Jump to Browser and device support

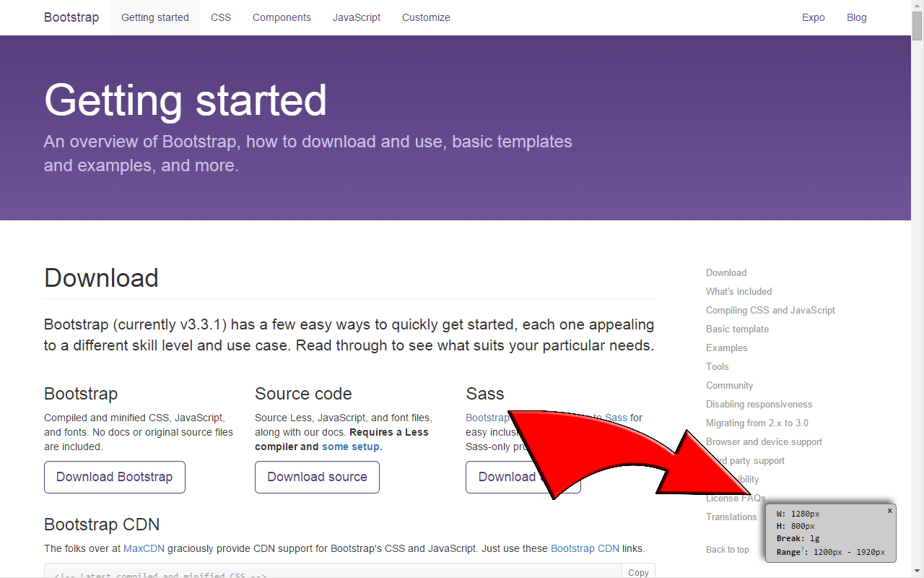coord(764,441)
